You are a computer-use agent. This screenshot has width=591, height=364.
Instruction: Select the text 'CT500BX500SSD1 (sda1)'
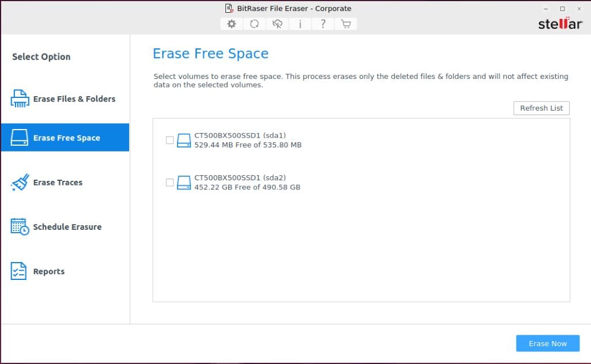(x=240, y=135)
